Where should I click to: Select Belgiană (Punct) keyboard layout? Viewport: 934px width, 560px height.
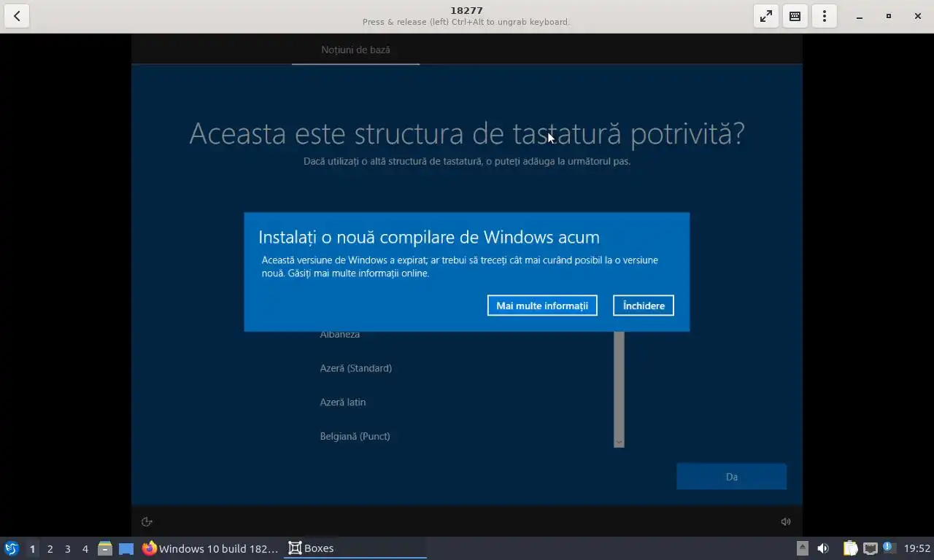coord(355,436)
